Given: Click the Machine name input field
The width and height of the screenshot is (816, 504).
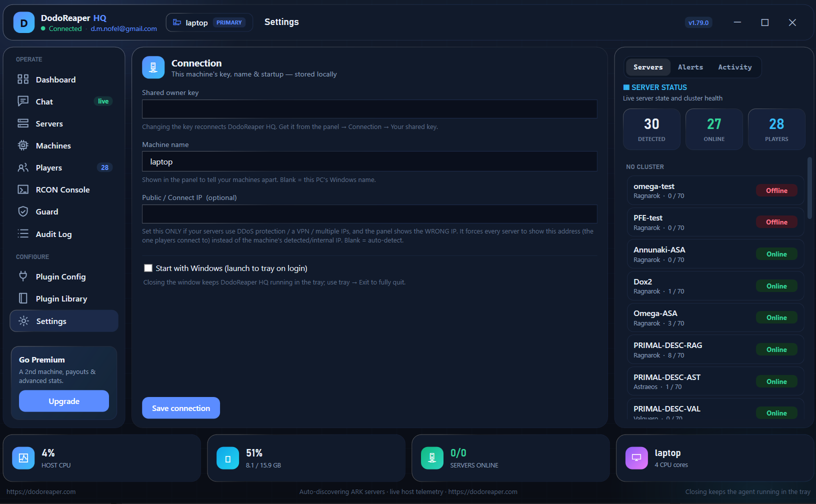Looking at the screenshot, I should [x=369, y=161].
